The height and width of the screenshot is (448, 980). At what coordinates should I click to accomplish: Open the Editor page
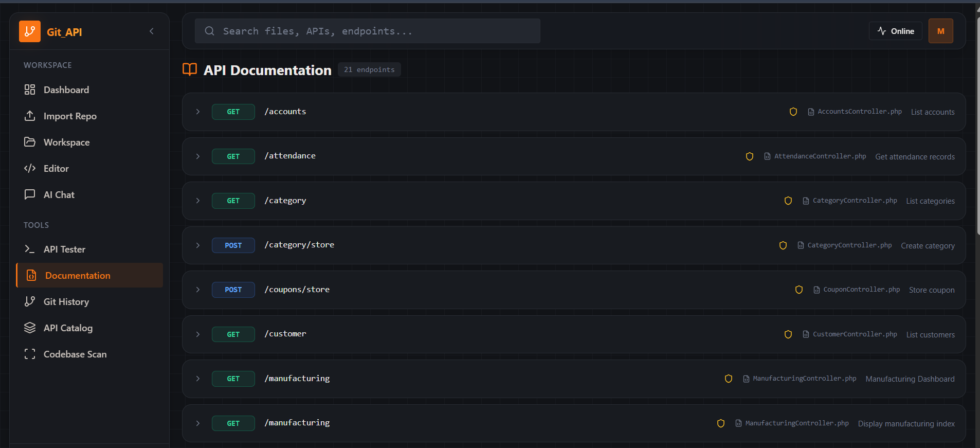89,169
